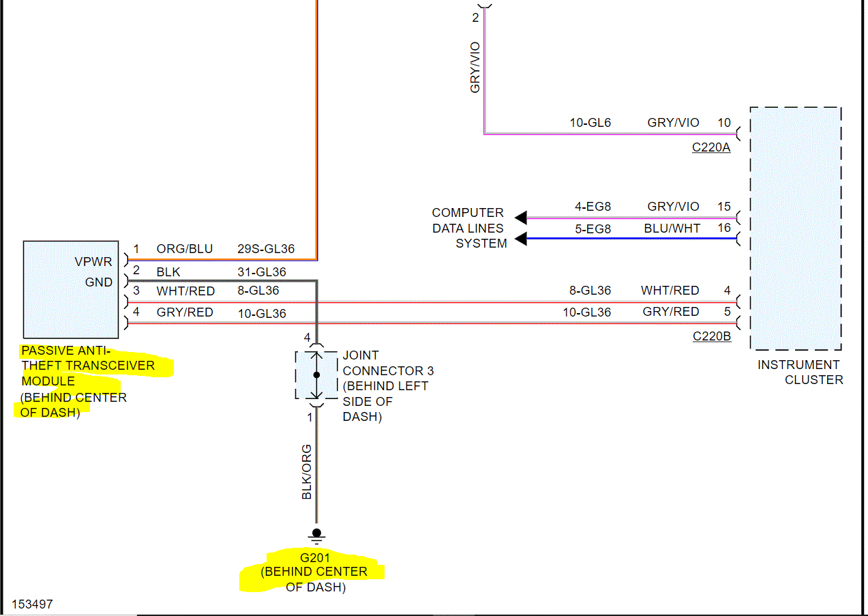
Task: Click the C220B connector reference
Action: pos(712,336)
